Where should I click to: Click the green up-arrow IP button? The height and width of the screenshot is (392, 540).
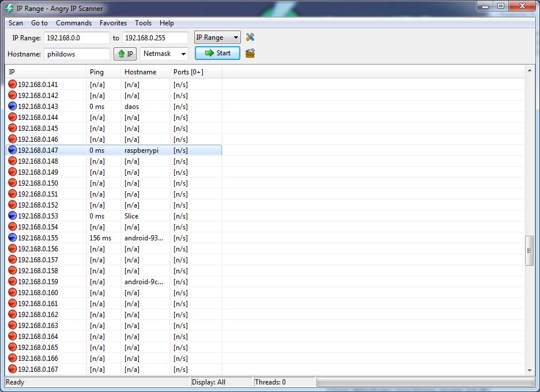(x=125, y=53)
